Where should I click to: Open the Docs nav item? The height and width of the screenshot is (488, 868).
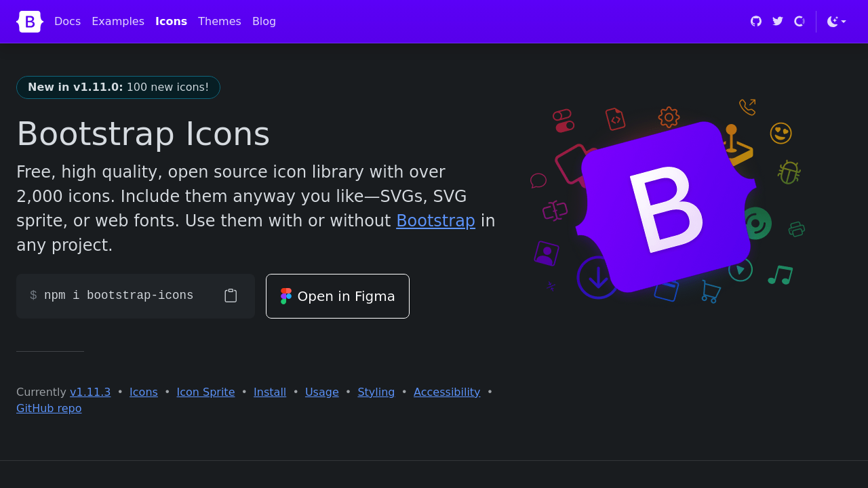coord(67,22)
